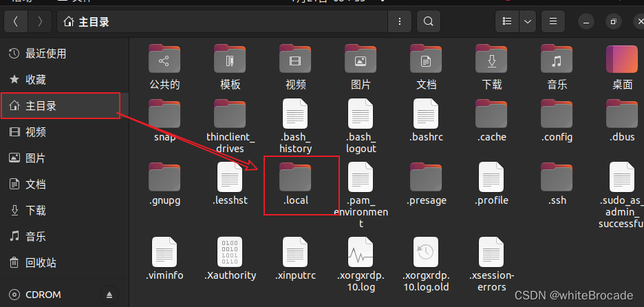Select the 文档 folder in file grid

[x=426, y=59]
